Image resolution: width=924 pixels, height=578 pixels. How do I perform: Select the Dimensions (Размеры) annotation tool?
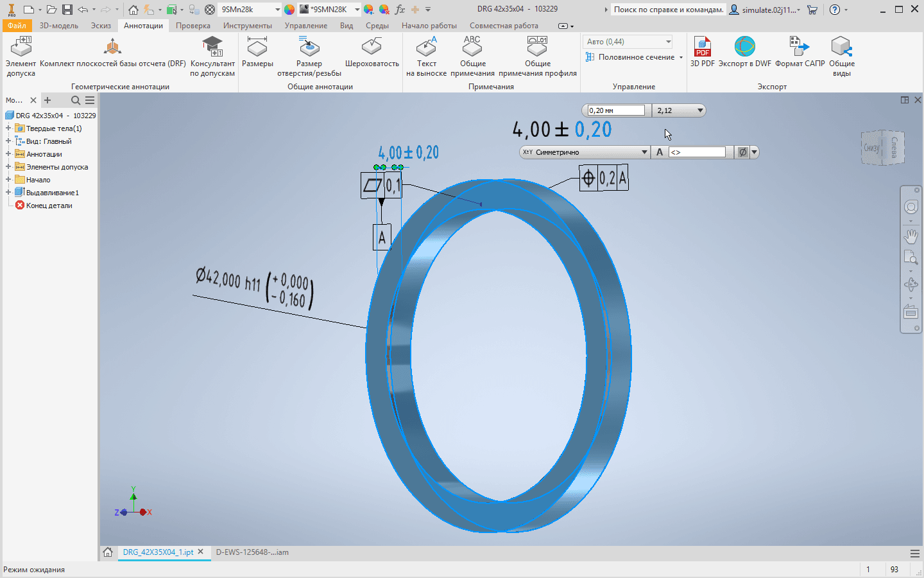pos(257,52)
